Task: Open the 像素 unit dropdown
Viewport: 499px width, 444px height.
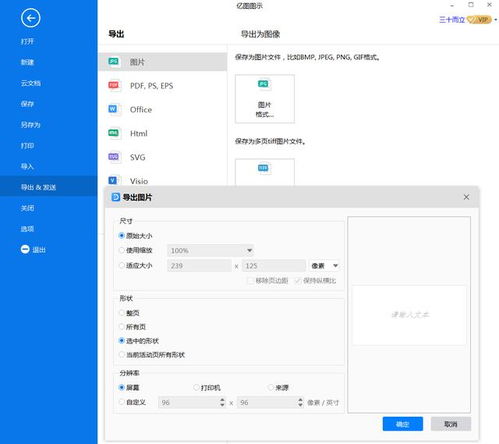Action: 324,266
